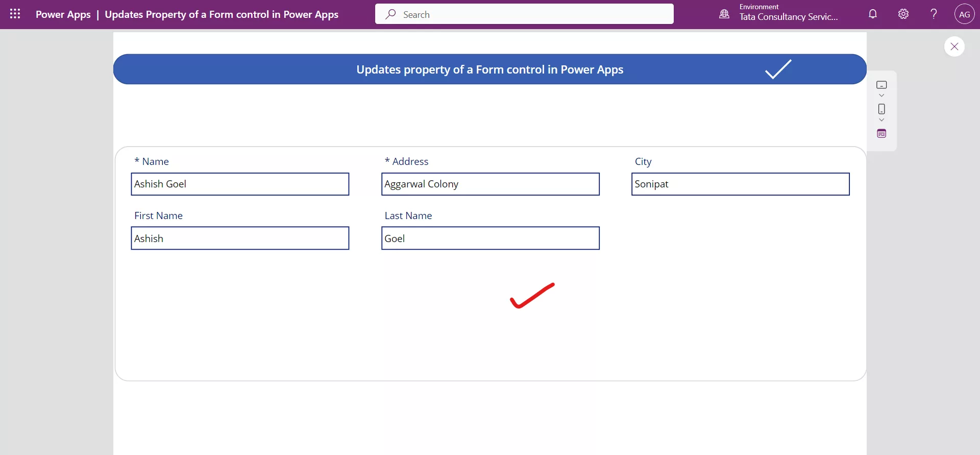Open the AG account avatar

click(x=964, y=14)
